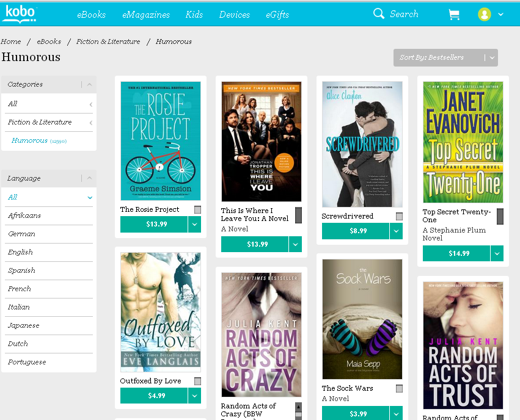520x420 pixels.
Task: Open Screwdrivered title link
Action: click(348, 216)
